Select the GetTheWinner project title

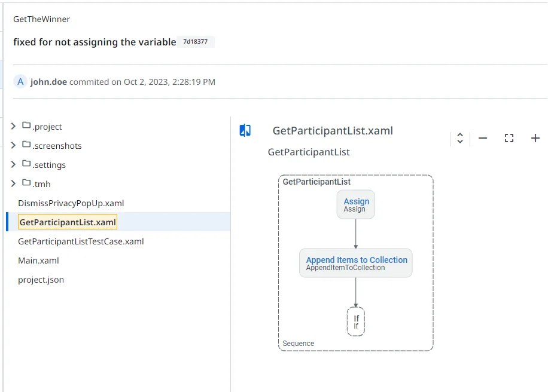[41, 19]
